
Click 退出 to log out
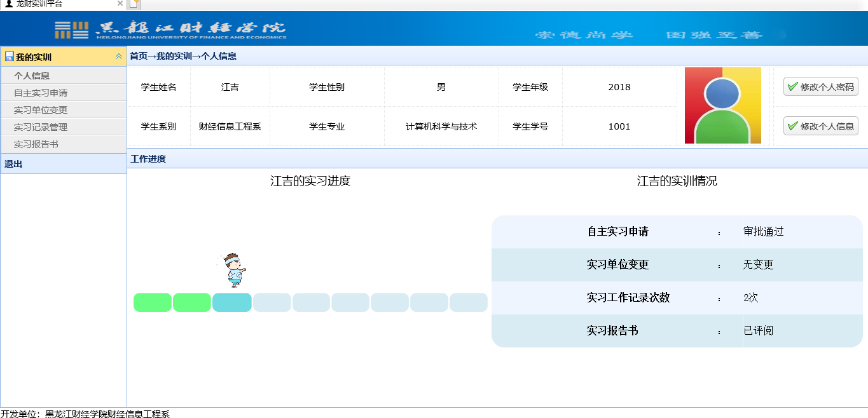13,164
